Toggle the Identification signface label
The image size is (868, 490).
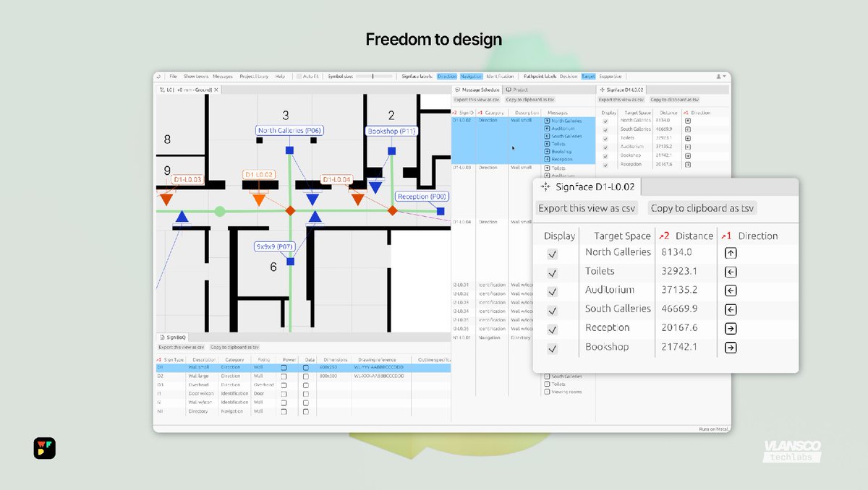(501, 76)
